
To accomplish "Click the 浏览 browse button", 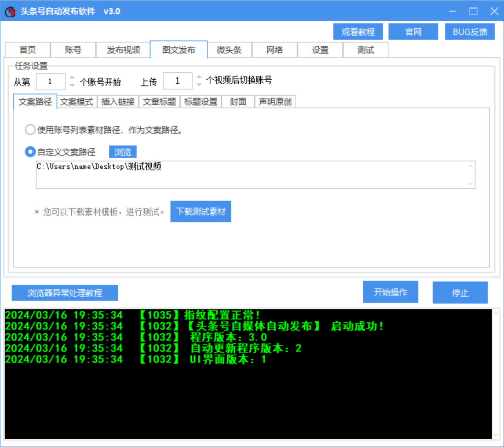I will click(123, 151).
